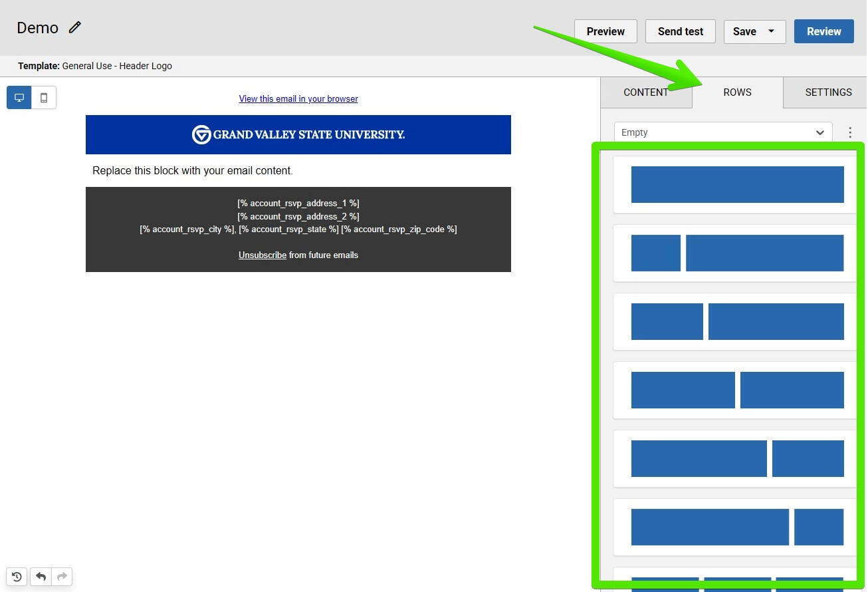Click the Unsubscribe link in footer
This screenshot has width=868, height=592.
tap(262, 255)
